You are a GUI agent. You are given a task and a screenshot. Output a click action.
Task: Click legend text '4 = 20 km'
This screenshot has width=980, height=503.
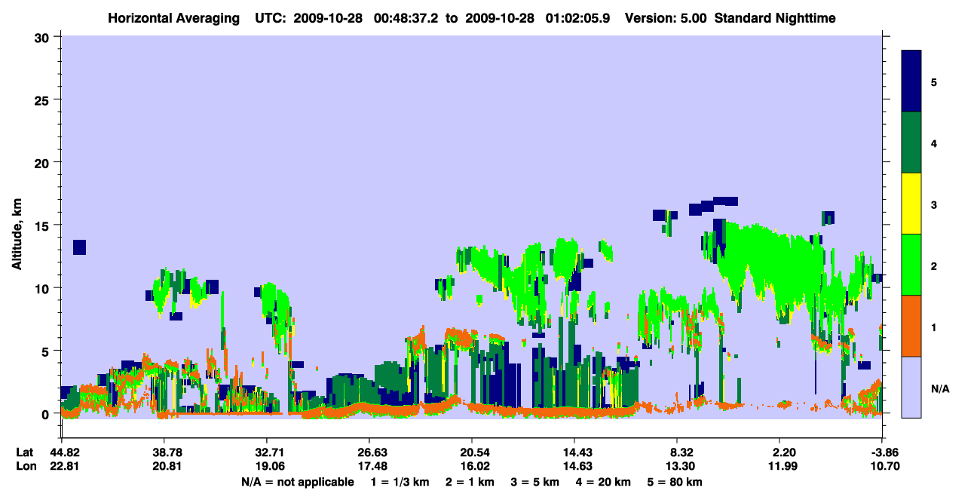(x=603, y=482)
